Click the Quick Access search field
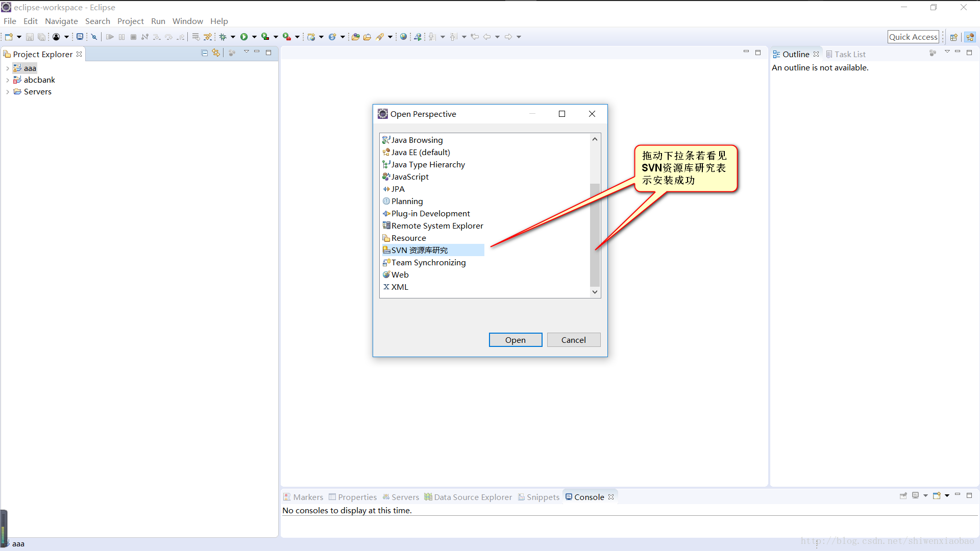The height and width of the screenshot is (551, 980). click(913, 37)
